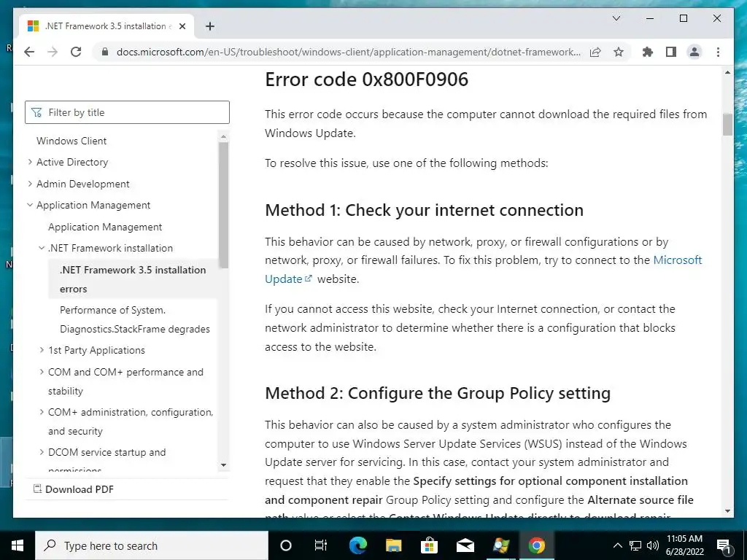This screenshot has width=747, height=560.
Task: Toggle the Chrome side panel icon
Action: click(x=671, y=52)
